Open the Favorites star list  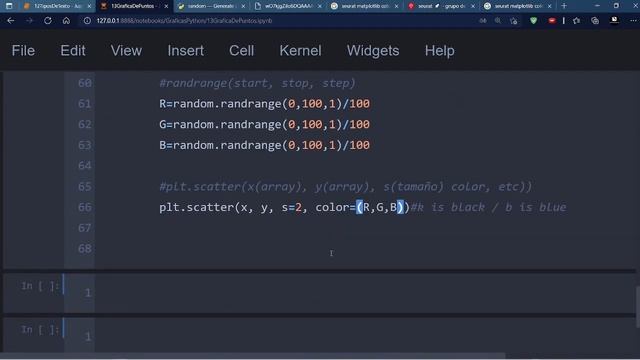tap(576, 20)
